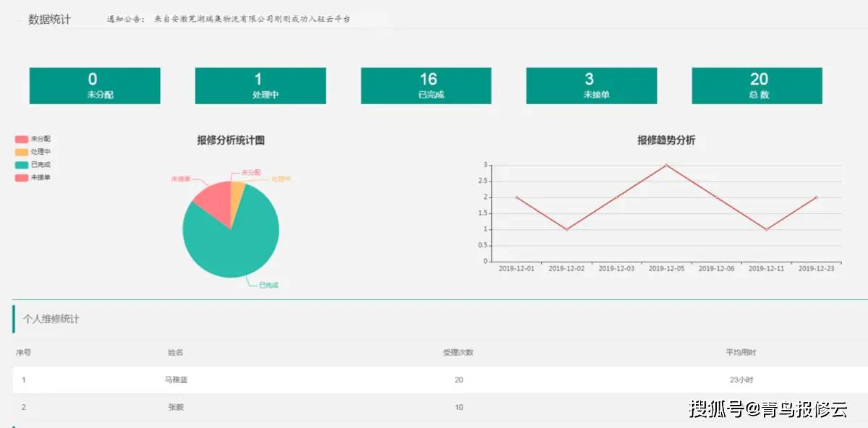
Task: Click 张毅's 受理次数 value 10
Action: click(459, 407)
